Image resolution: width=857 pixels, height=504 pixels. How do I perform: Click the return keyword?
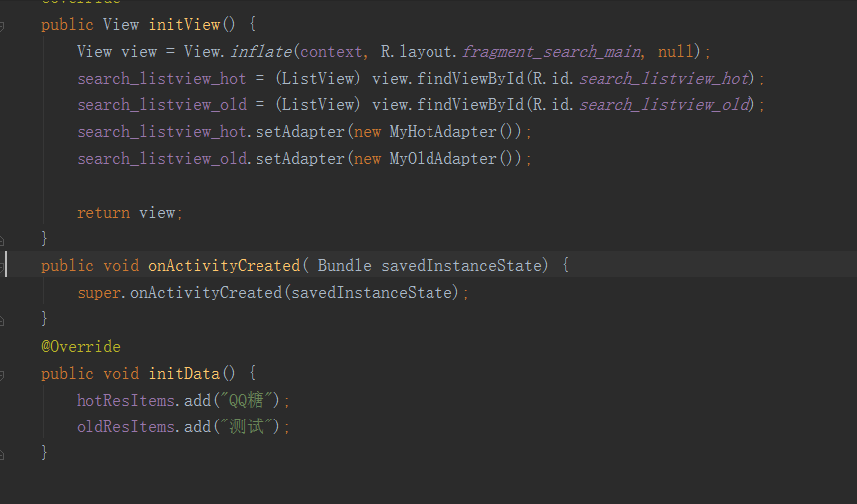[103, 213]
